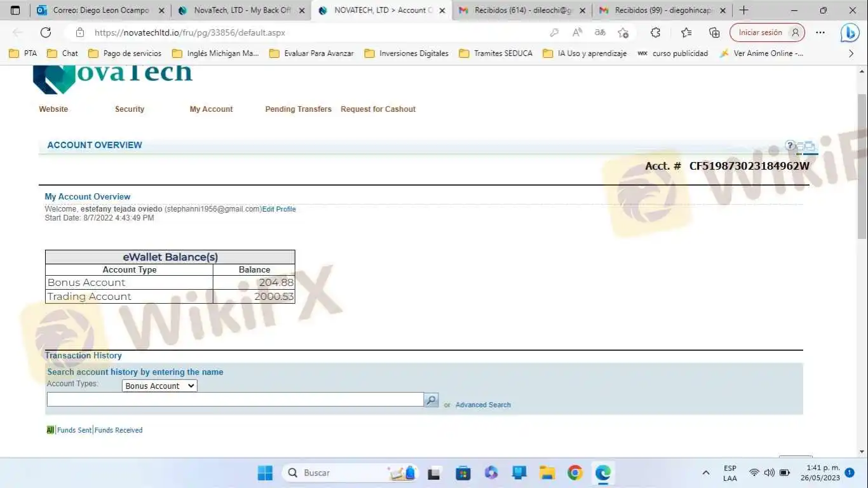Open the Copilot icon on the taskbar
Image resolution: width=868 pixels, height=488 pixels.
click(x=491, y=473)
